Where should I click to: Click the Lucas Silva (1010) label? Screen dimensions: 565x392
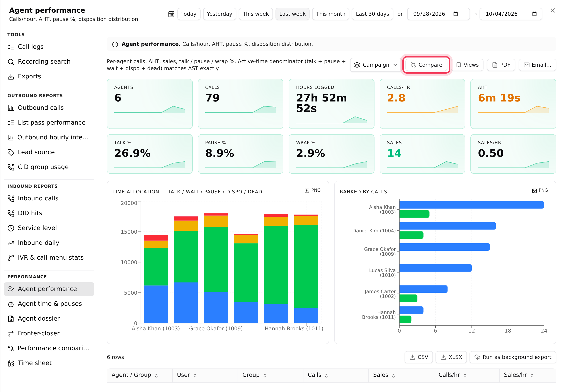point(383,273)
